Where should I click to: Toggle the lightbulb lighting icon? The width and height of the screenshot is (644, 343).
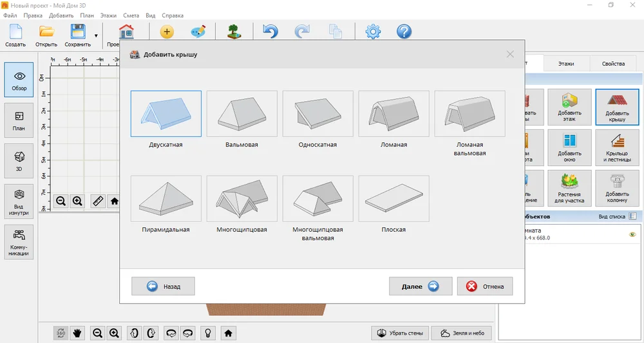pyautogui.click(x=208, y=333)
